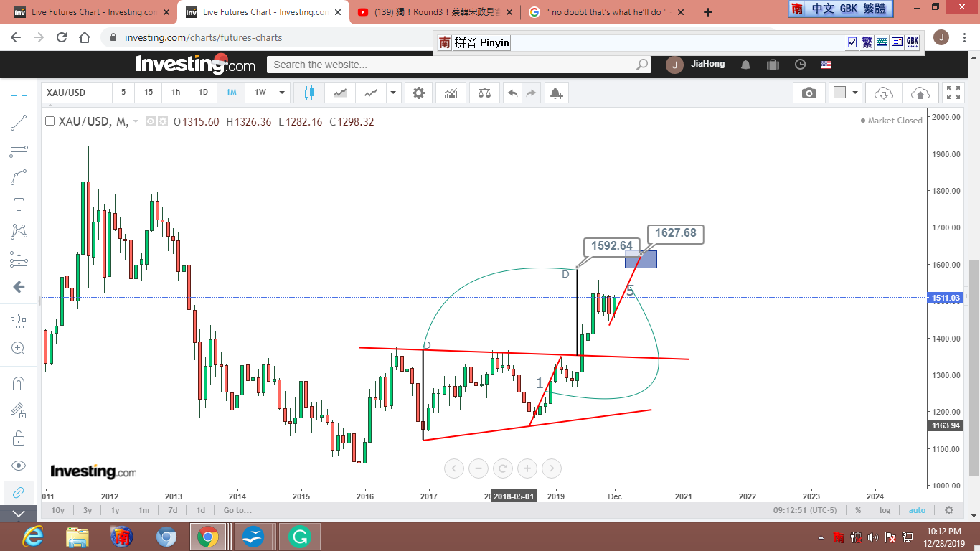Screen dimensions: 980x551
Task: Click the XAU/USD symbol input field
Action: (x=76, y=93)
